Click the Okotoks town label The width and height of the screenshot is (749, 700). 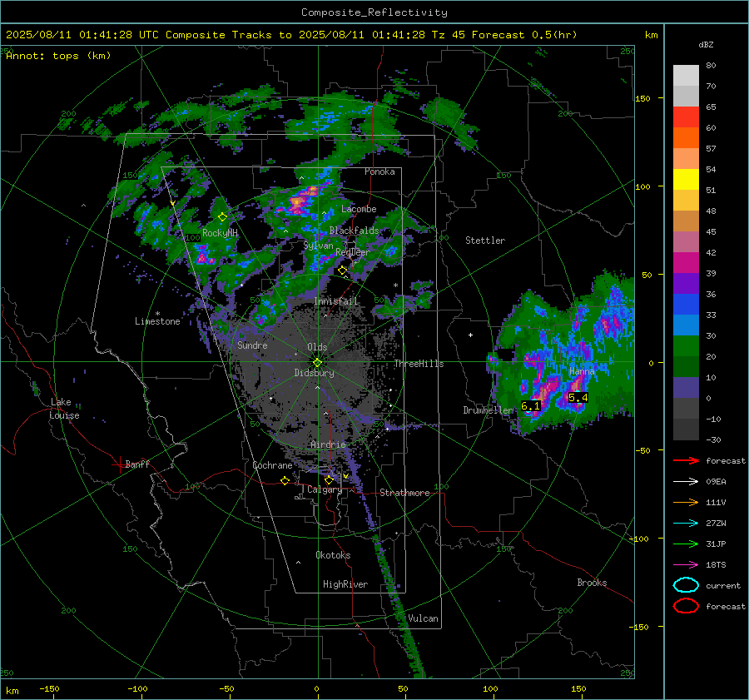333,555
